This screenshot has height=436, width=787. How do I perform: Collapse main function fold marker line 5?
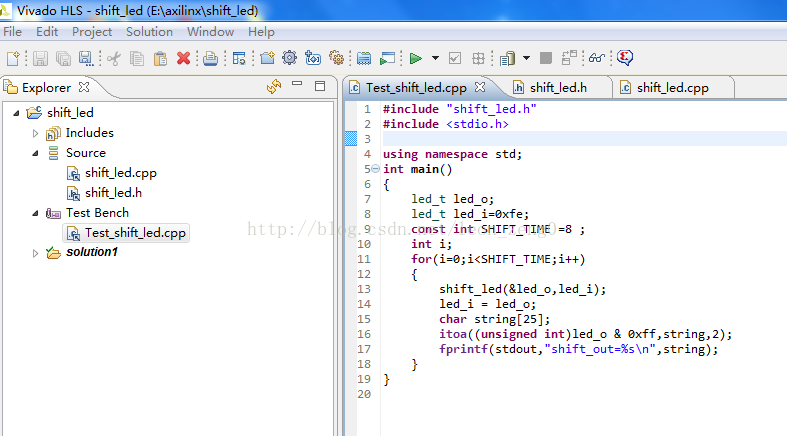(x=375, y=169)
